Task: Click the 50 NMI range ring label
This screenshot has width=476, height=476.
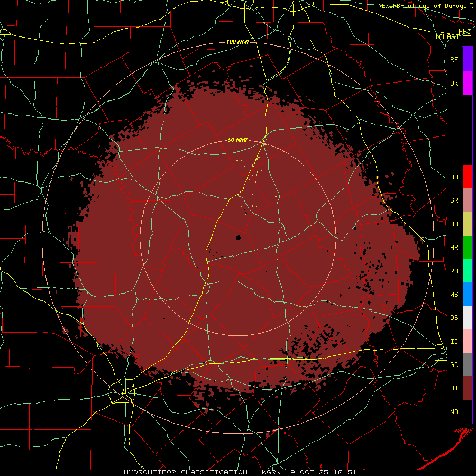Action: point(237,140)
